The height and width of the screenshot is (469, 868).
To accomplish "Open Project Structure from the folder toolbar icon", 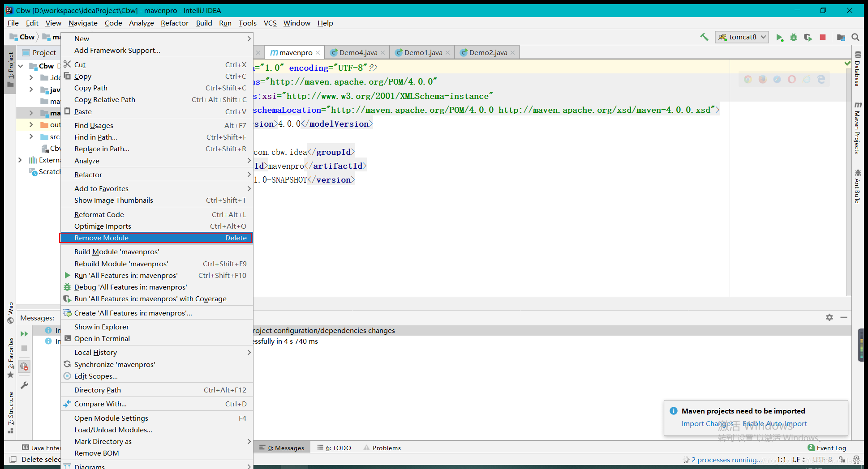I will 841,37.
